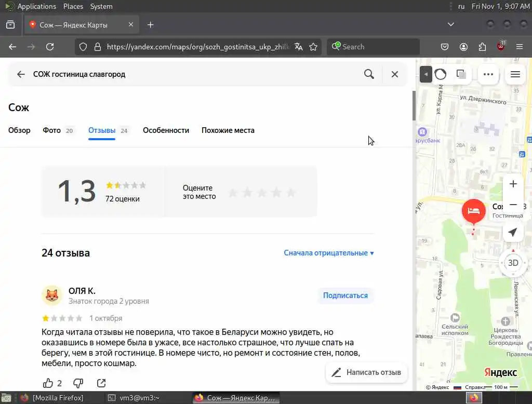The width and height of the screenshot is (532, 404).
Task: Zoom in the map with plus
Action: tap(513, 184)
